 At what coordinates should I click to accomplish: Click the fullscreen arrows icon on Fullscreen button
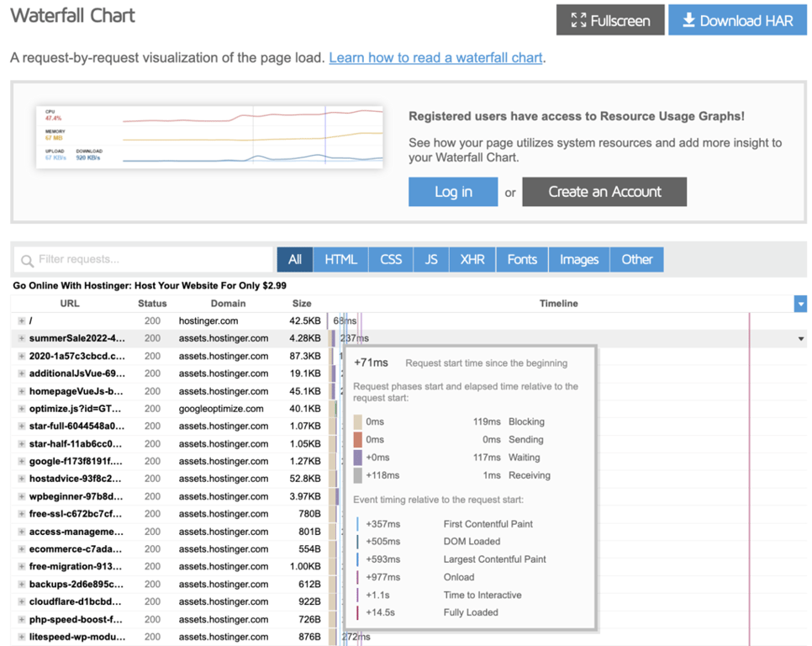(579, 20)
